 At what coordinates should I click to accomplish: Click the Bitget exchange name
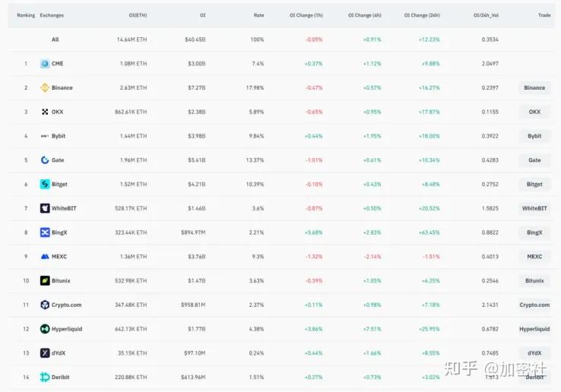pyautogui.click(x=59, y=184)
